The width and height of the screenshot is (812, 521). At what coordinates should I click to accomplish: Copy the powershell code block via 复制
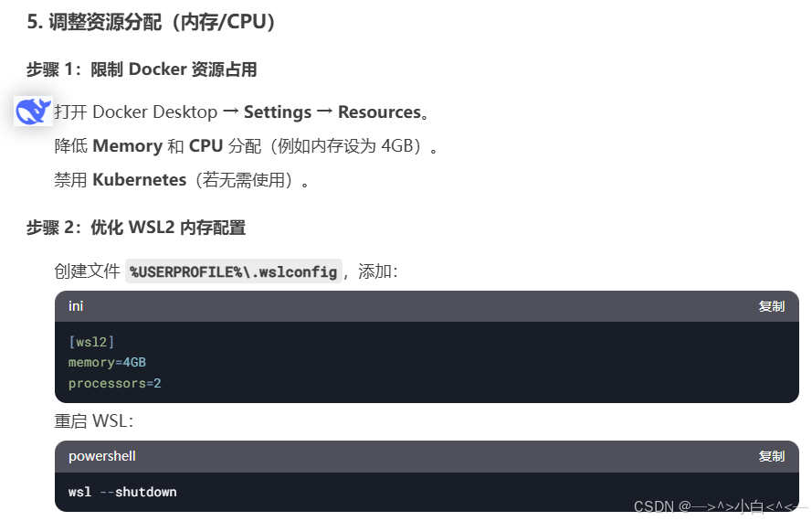point(771,456)
